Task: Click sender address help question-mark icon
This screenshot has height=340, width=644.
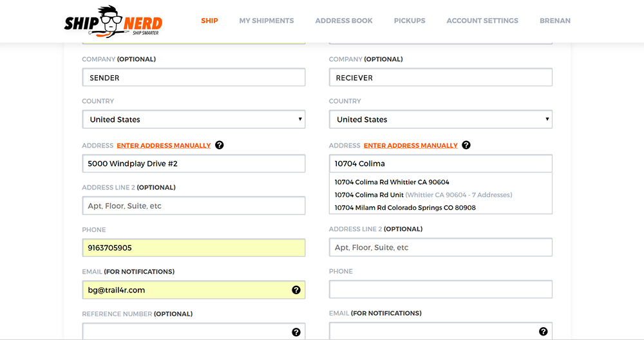Action: [219, 146]
